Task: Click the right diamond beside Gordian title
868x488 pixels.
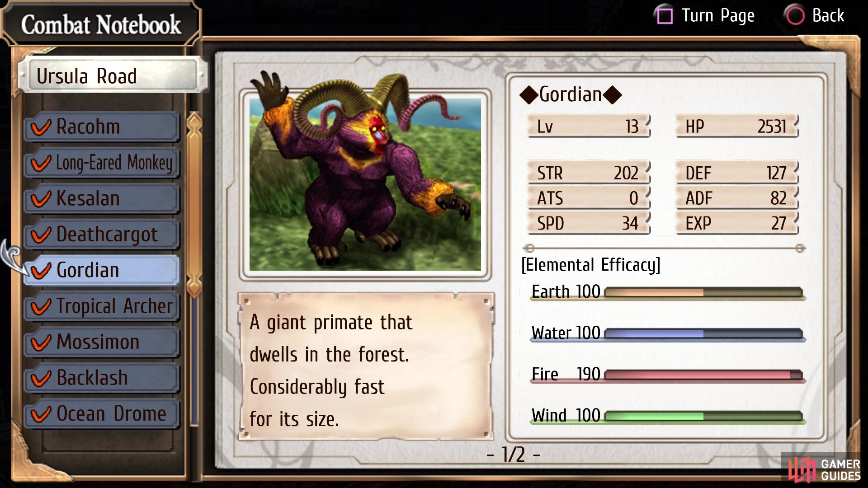Action: [x=613, y=95]
